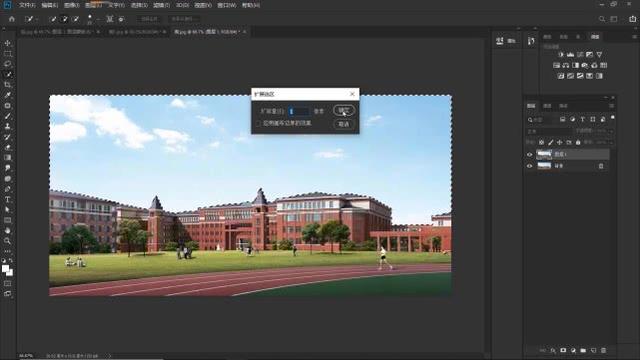Select the Rectangular Marquee tool
640x360 pixels.
click(7, 53)
